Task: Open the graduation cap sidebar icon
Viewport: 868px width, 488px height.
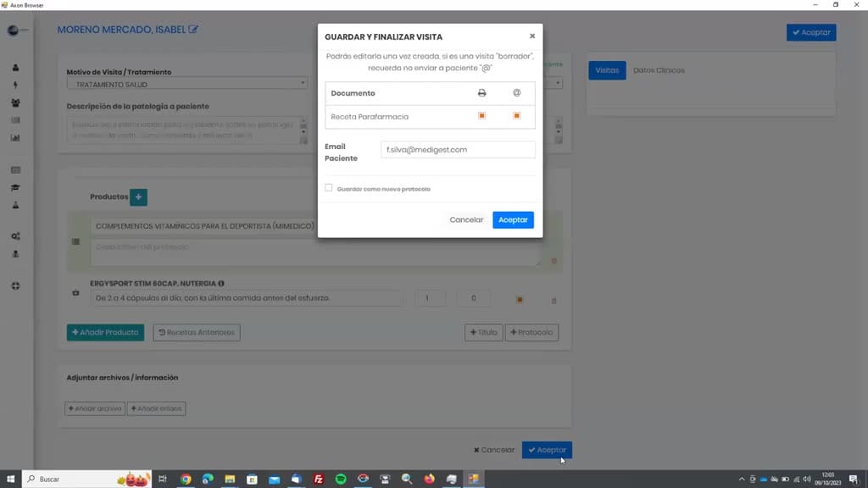Action: (15, 187)
